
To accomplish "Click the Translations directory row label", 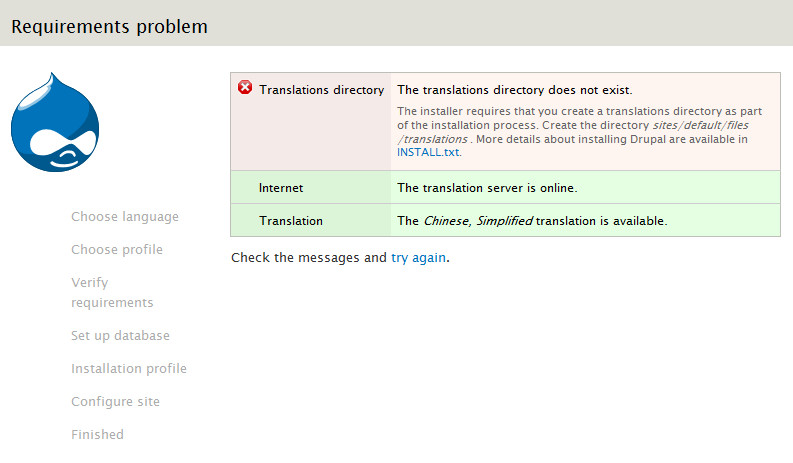I will (x=321, y=90).
